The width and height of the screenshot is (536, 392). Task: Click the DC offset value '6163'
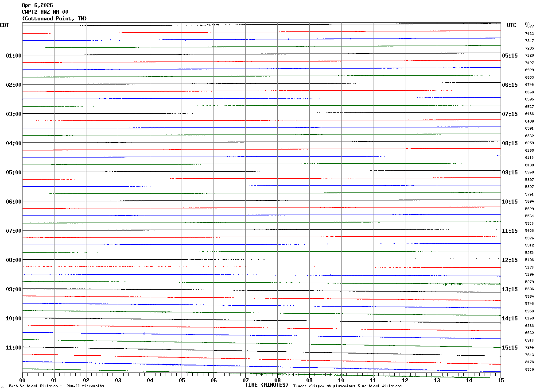(529, 319)
